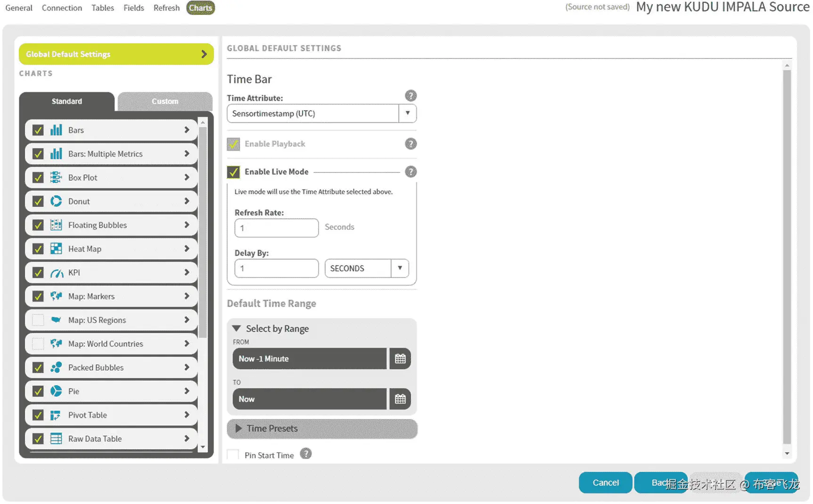Click the Cancel button
The height and width of the screenshot is (504, 813).
[x=606, y=483]
